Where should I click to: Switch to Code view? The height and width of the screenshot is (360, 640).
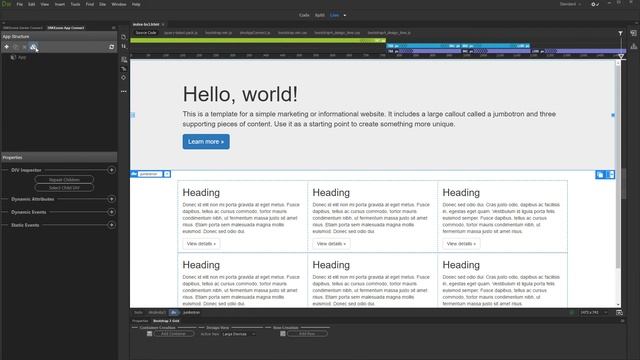pyautogui.click(x=304, y=16)
